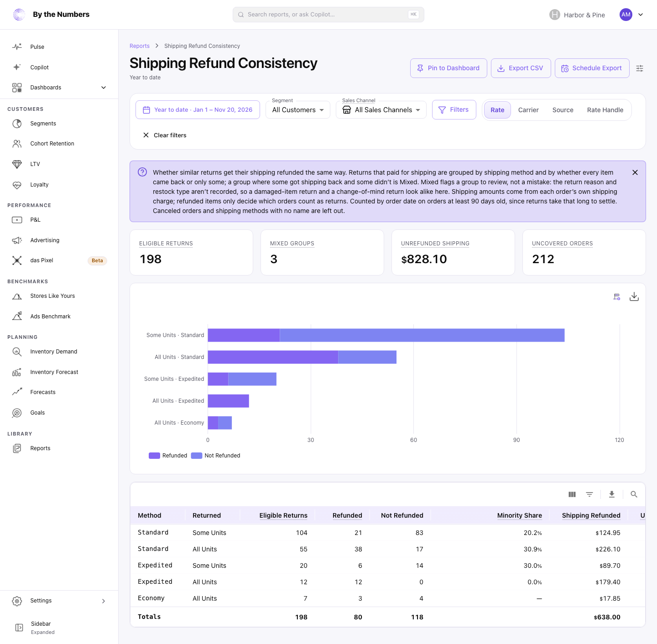Viewport: 657px width, 644px height.
Task: Download the chart image
Action: [x=634, y=297]
